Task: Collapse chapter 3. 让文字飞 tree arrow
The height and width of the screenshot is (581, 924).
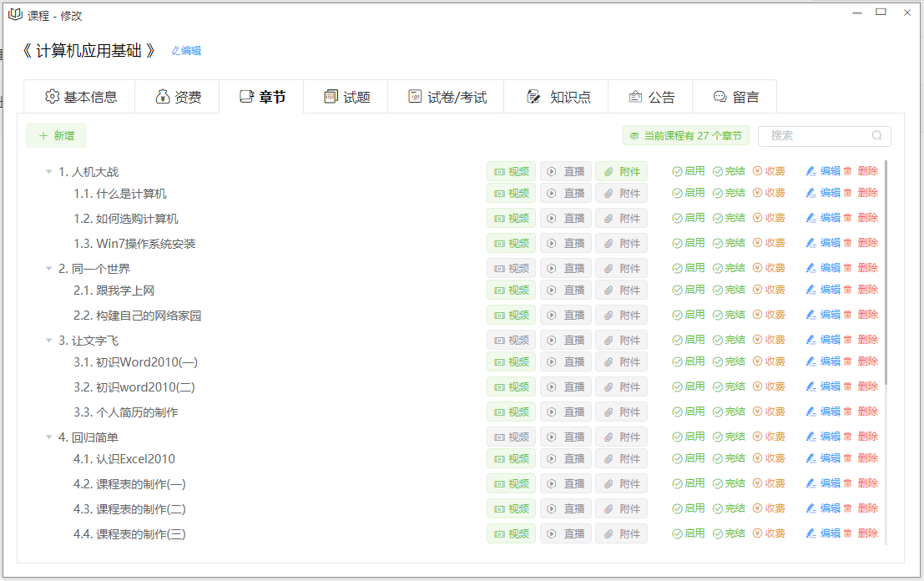Action: tap(49, 340)
